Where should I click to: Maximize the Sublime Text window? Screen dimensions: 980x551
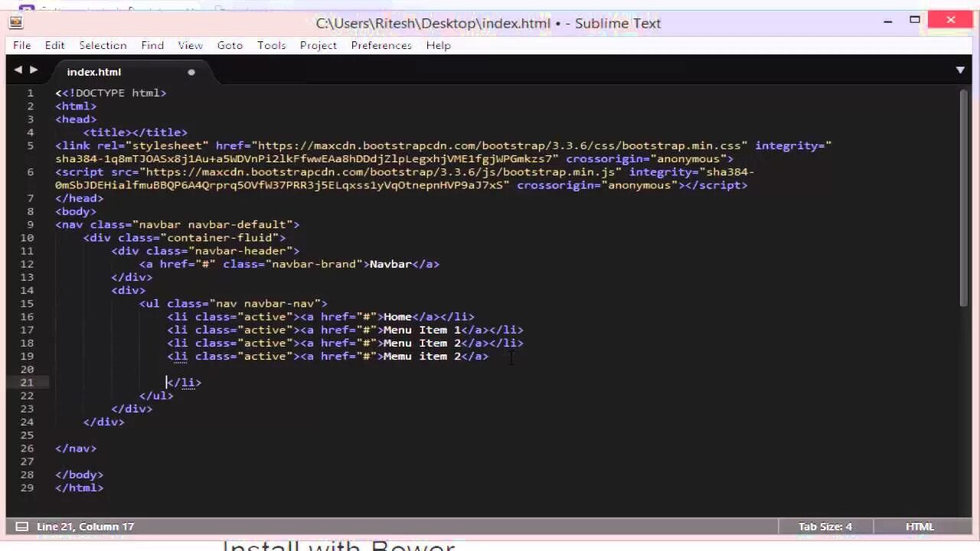[x=915, y=21]
